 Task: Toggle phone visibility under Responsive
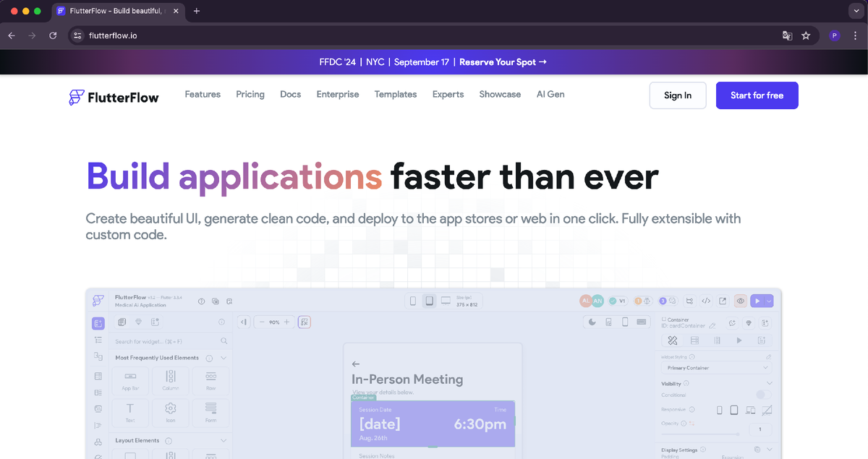719,410
